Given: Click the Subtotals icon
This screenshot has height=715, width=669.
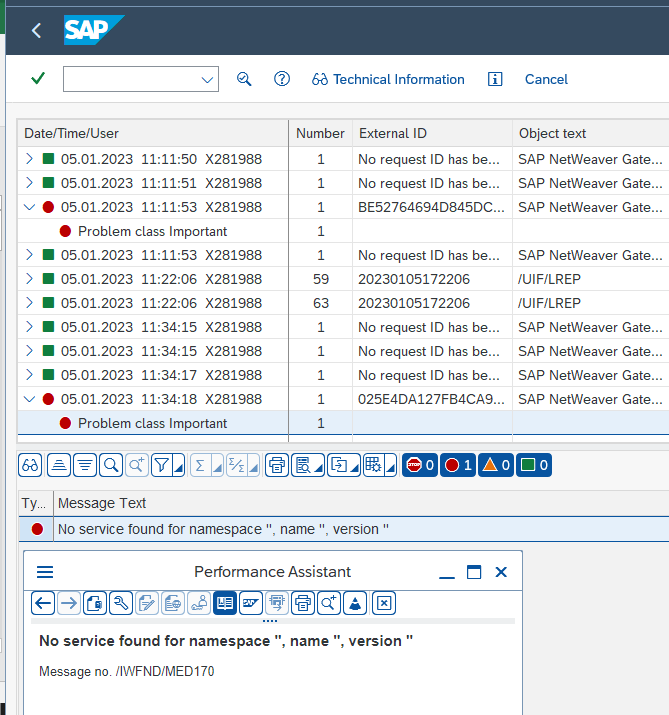Looking at the screenshot, I should pyautogui.click(x=237, y=465).
